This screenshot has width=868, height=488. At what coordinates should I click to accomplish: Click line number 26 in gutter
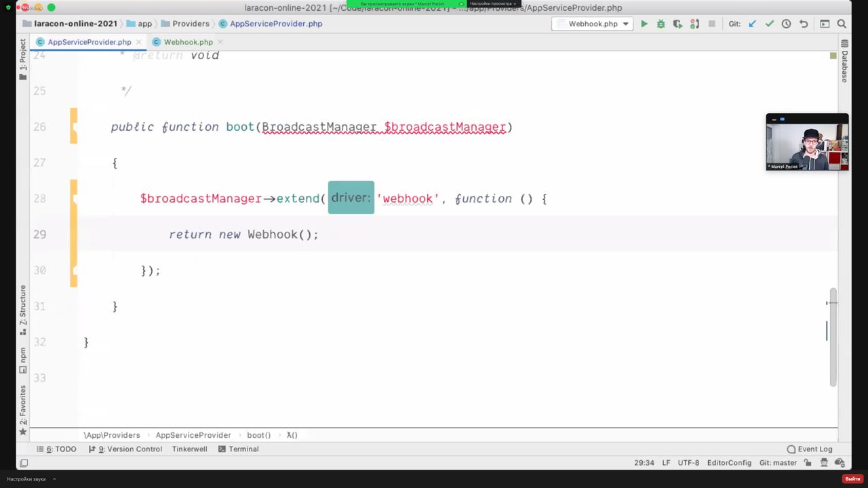(x=39, y=127)
